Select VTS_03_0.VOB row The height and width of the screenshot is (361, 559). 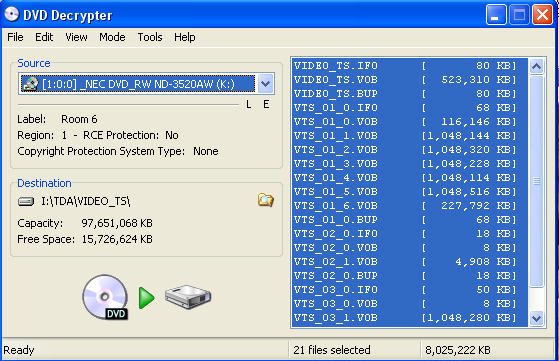[410, 304]
